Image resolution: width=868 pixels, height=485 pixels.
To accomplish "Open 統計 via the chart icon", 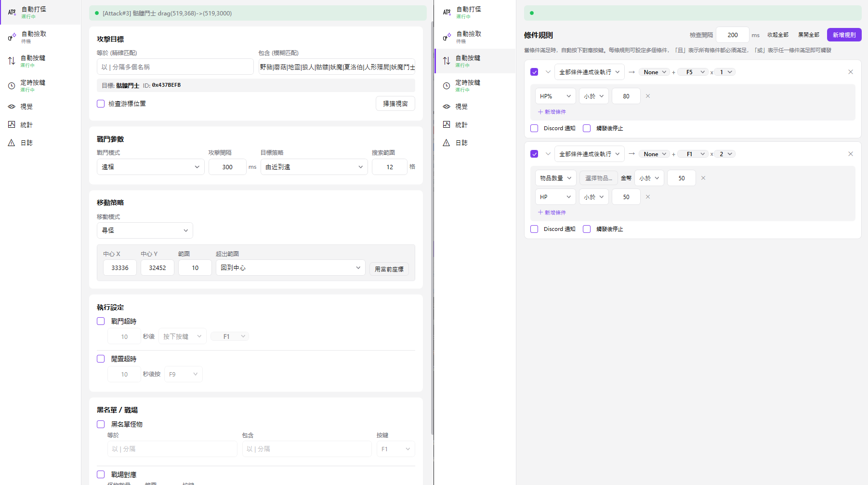I will [12, 124].
